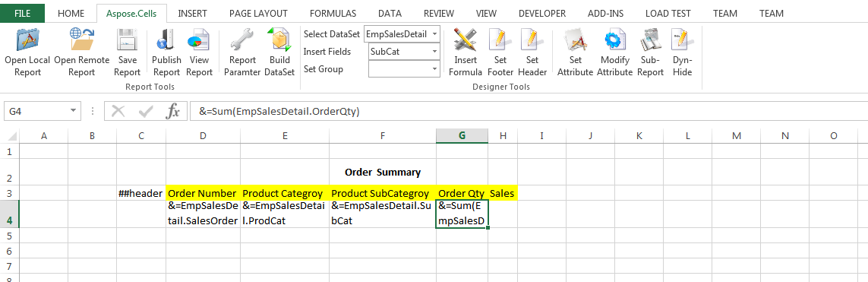Viewport: 868px width, 282px height.
Task: Expand the Insert Fields SubCat dropdown
Action: [434, 52]
